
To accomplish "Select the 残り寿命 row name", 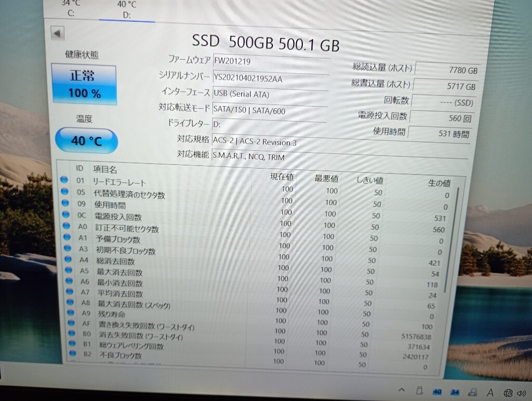I will coord(112,315).
